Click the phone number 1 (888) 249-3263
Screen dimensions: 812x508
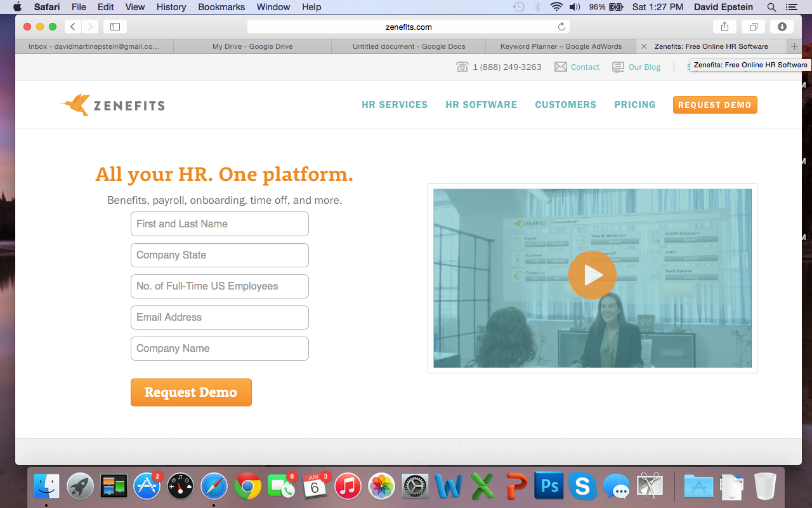coord(507,67)
